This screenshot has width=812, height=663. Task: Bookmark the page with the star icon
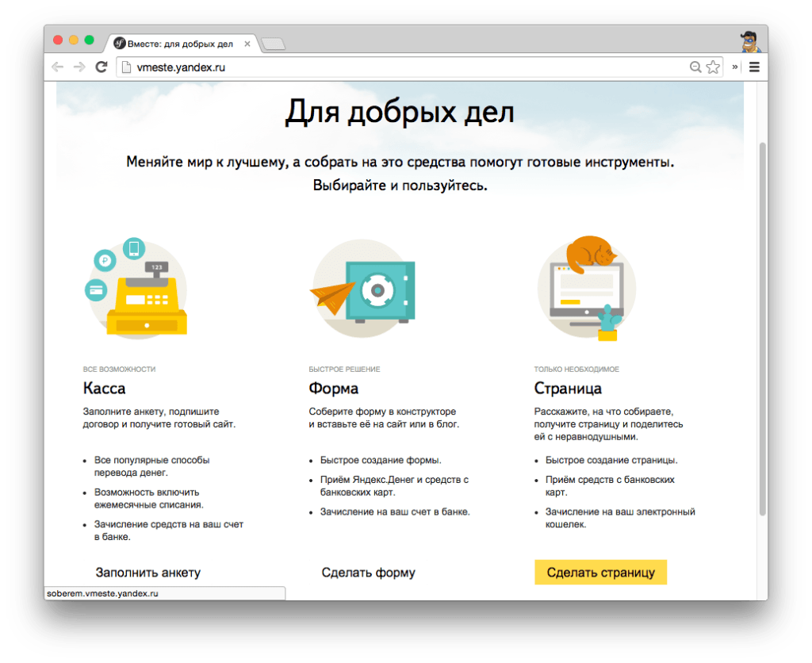[713, 67]
